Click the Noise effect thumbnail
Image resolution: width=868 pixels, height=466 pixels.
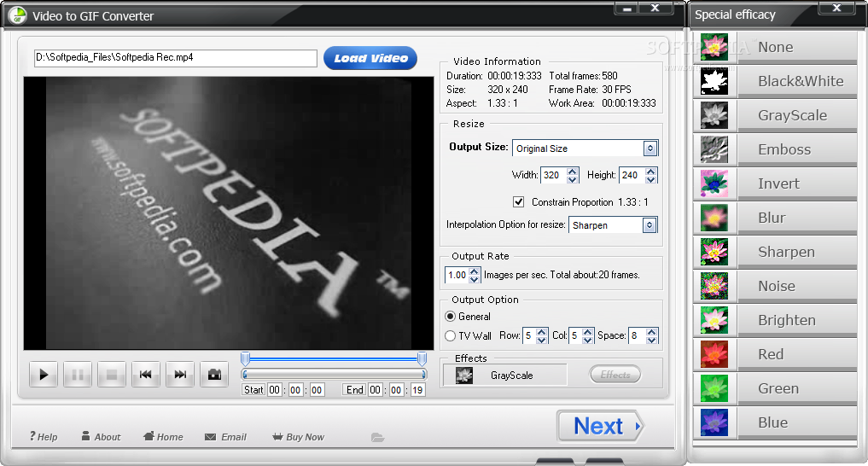[x=714, y=286]
